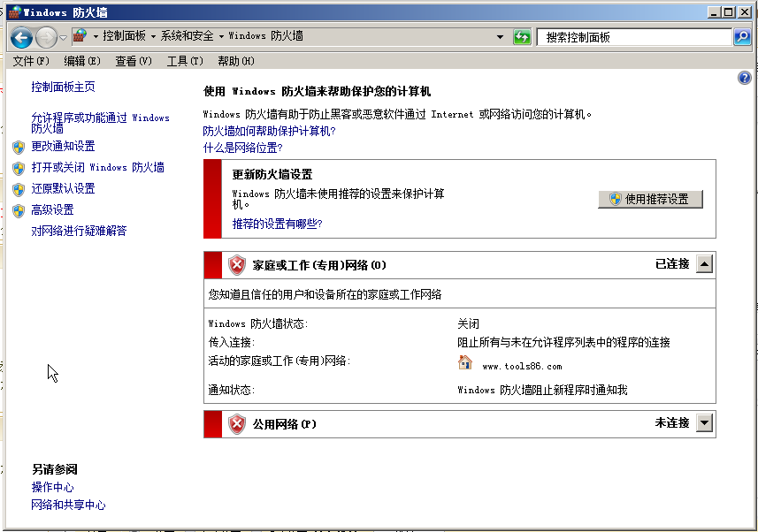The width and height of the screenshot is (758, 532).
Task: Click the firewall icon in address bar
Action: click(80, 35)
